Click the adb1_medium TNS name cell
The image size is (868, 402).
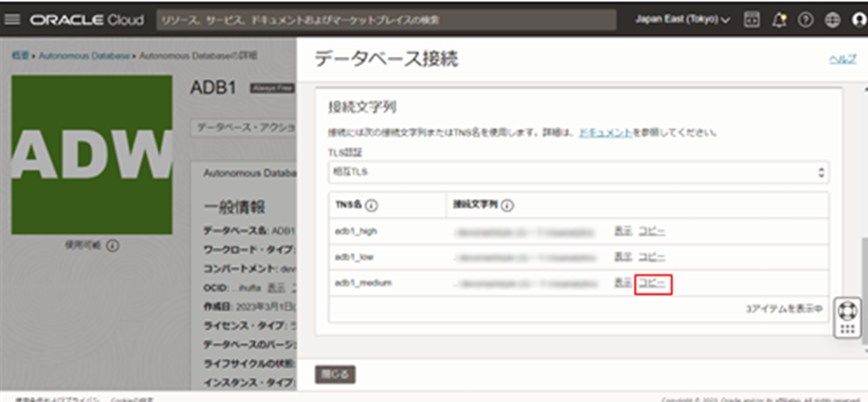coord(363,283)
